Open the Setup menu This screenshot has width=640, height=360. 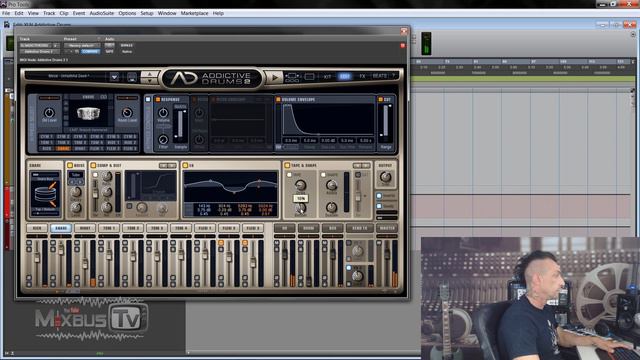147,13
